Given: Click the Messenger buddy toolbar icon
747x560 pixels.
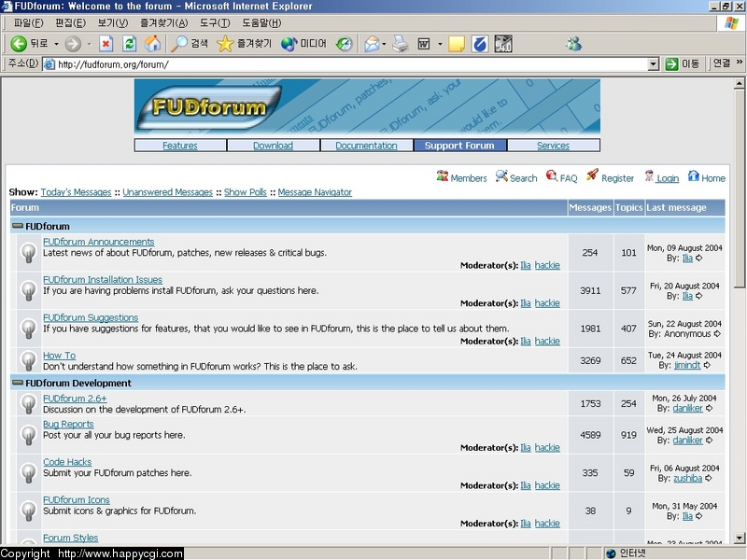Looking at the screenshot, I should point(573,44).
